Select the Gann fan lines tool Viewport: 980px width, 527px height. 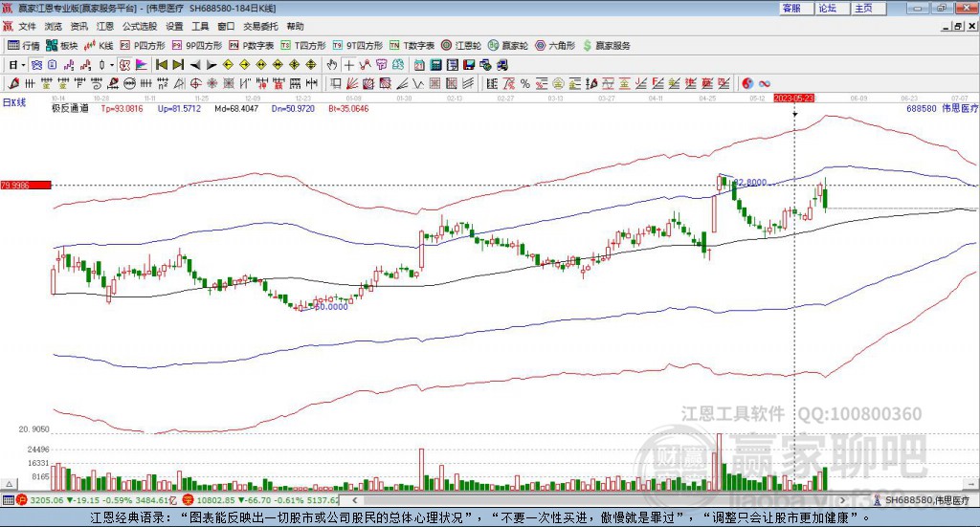[x=352, y=83]
